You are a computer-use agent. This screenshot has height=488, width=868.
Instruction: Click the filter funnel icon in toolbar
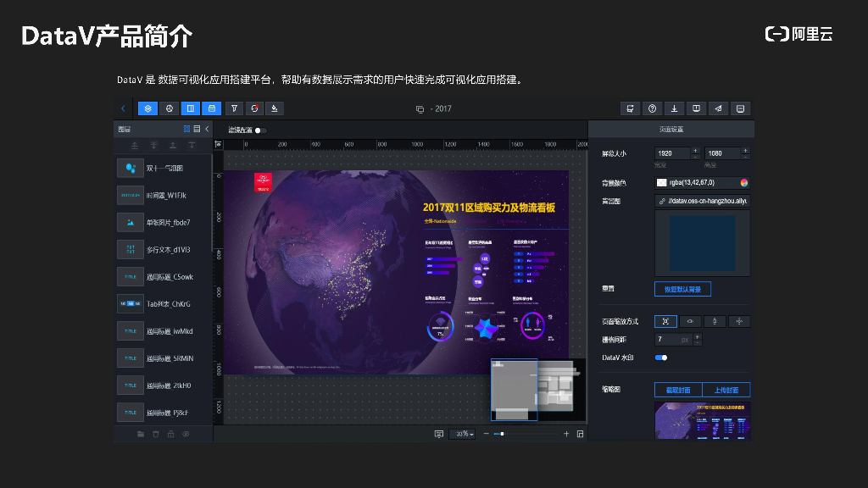(x=233, y=108)
